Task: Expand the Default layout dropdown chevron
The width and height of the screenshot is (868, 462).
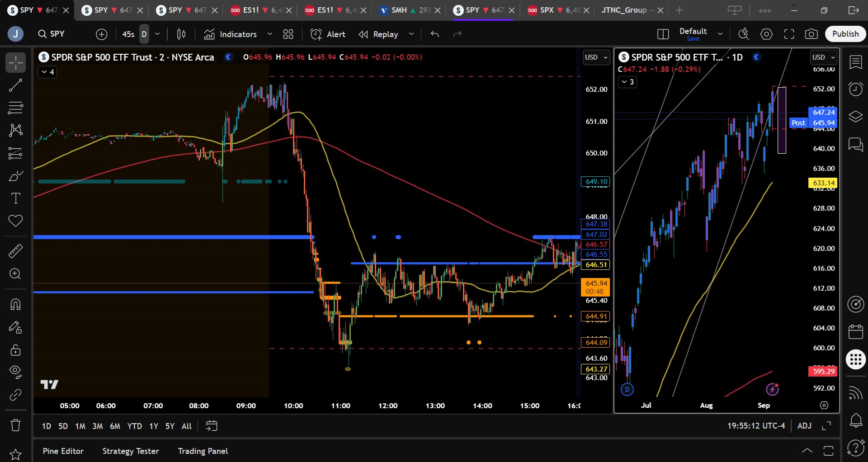Action: coord(720,34)
